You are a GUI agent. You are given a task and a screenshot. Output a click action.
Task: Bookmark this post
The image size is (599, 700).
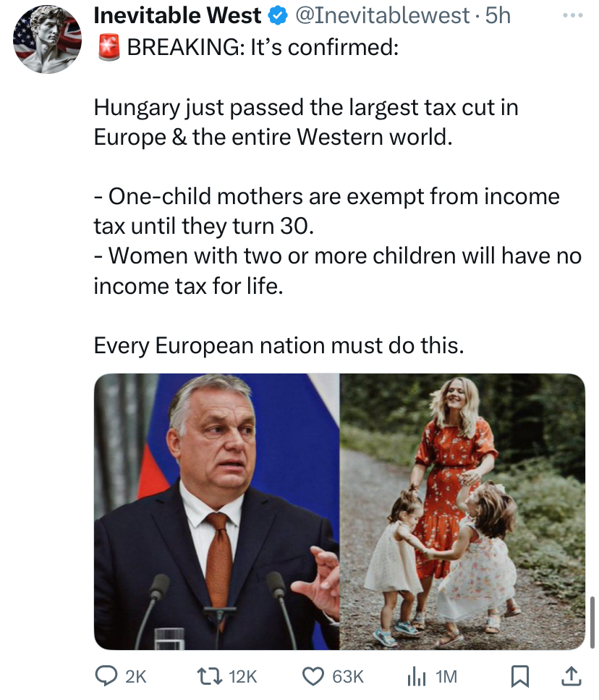click(519, 676)
